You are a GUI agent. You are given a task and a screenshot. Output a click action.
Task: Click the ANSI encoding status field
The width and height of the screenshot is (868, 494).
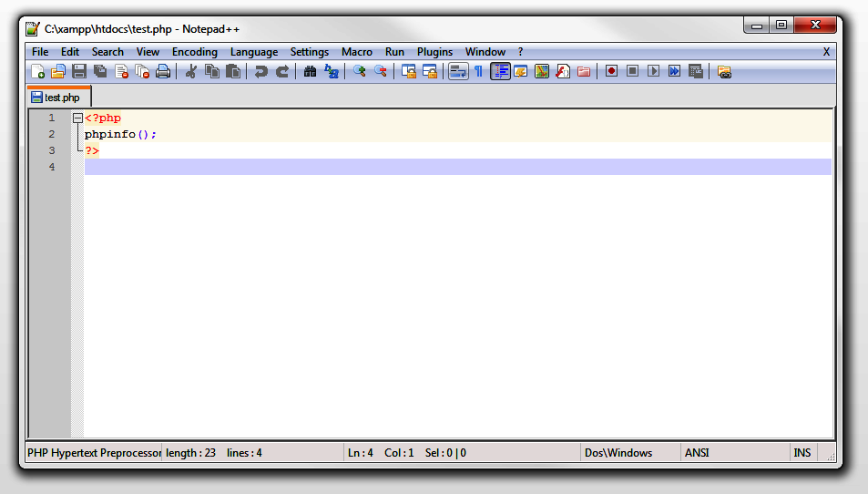[697, 453]
